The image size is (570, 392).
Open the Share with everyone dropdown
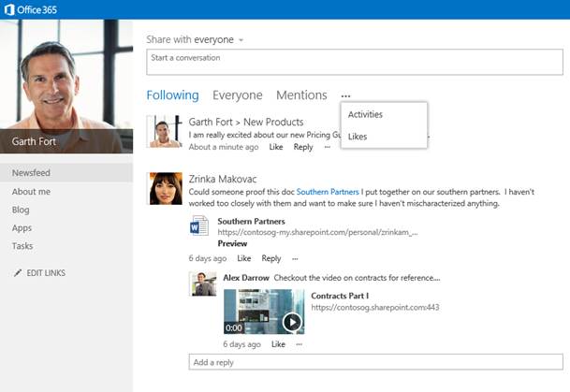click(195, 39)
